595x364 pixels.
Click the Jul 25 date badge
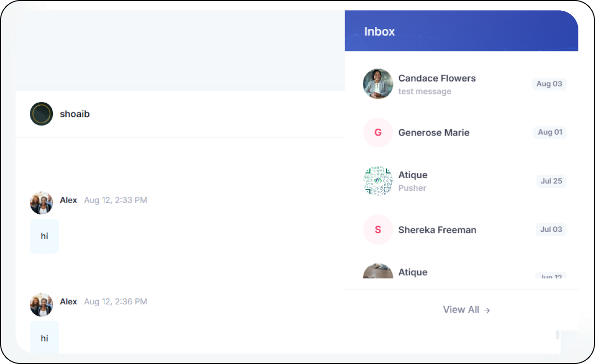(x=551, y=181)
